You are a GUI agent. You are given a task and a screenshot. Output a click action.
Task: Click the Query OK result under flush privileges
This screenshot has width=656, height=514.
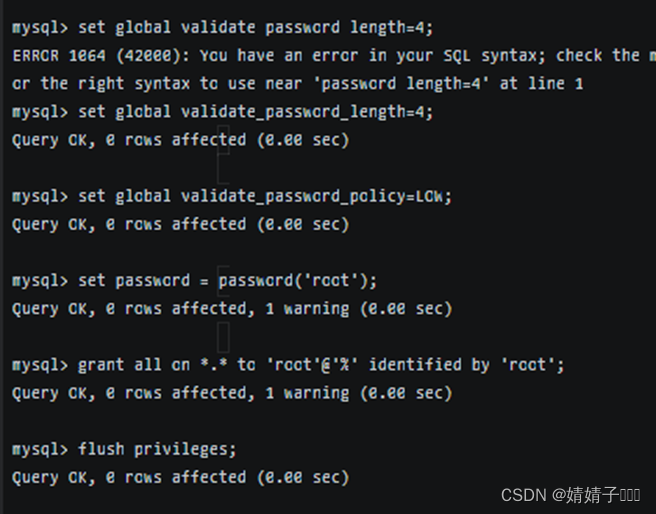[180, 477]
